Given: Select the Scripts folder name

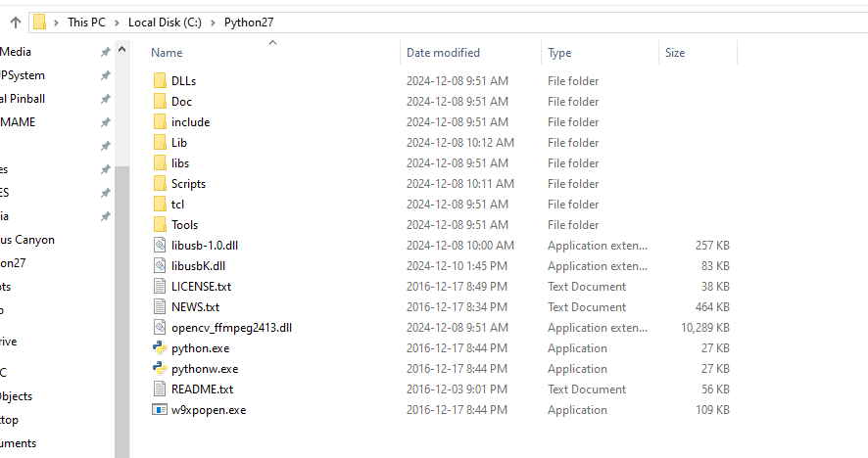Looking at the screenshot, I should pyautogui.click(x=188, y=184).
